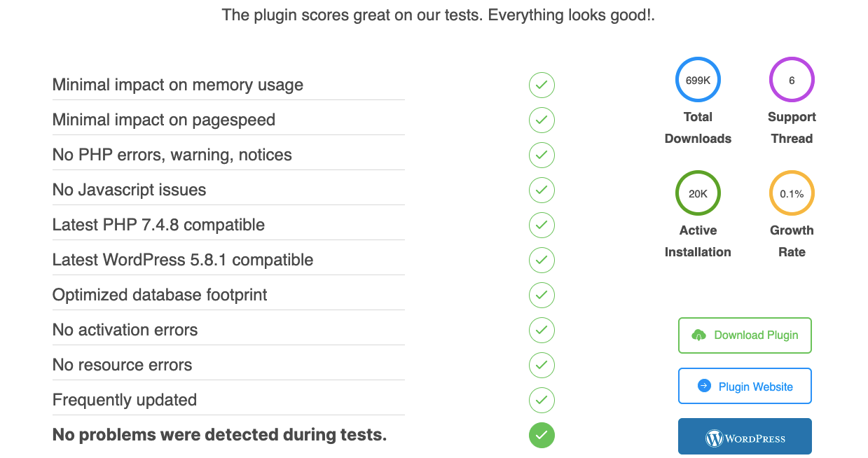Screen dimensions: 868x458
Task: Select the checkmark next to pagespeed row
Action: pyautogui.click(x=542, y=120)
